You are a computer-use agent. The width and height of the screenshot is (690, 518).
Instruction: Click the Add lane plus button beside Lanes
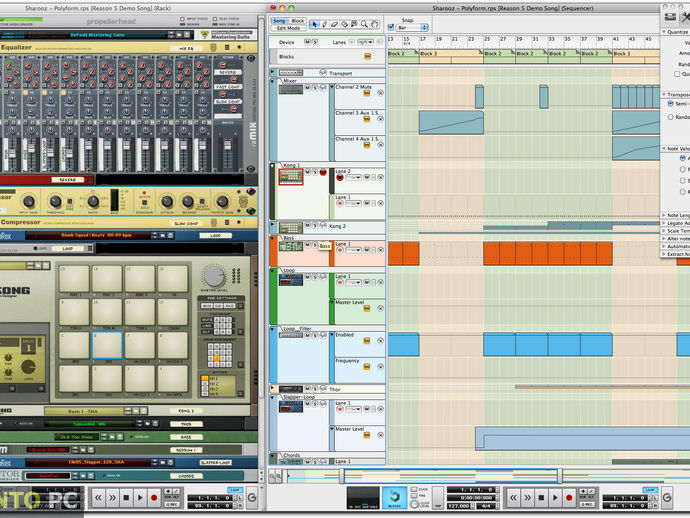pyautogui.click(x=351, y=42)
